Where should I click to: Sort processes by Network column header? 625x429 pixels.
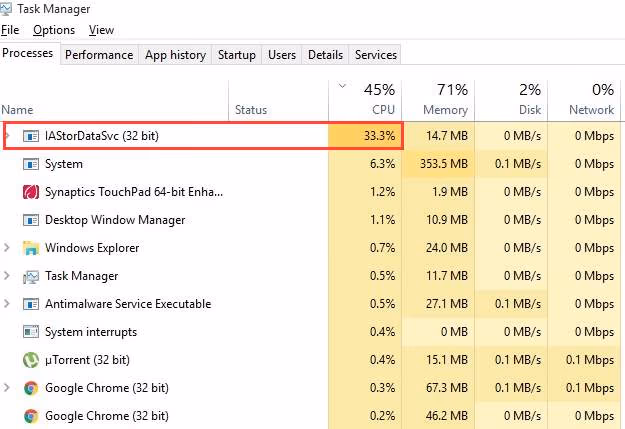[x=590, y=99]
